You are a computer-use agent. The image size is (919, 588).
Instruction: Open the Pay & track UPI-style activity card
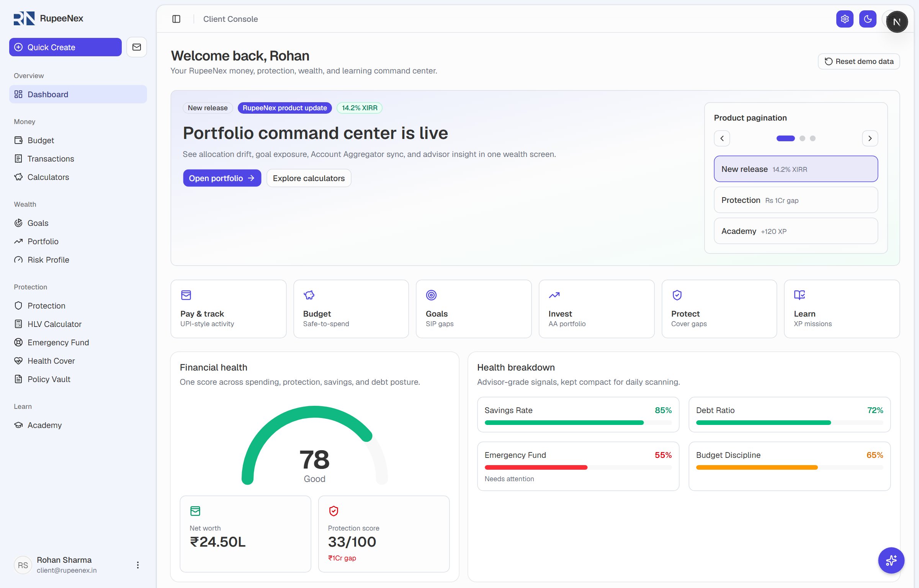click(229, 309)
